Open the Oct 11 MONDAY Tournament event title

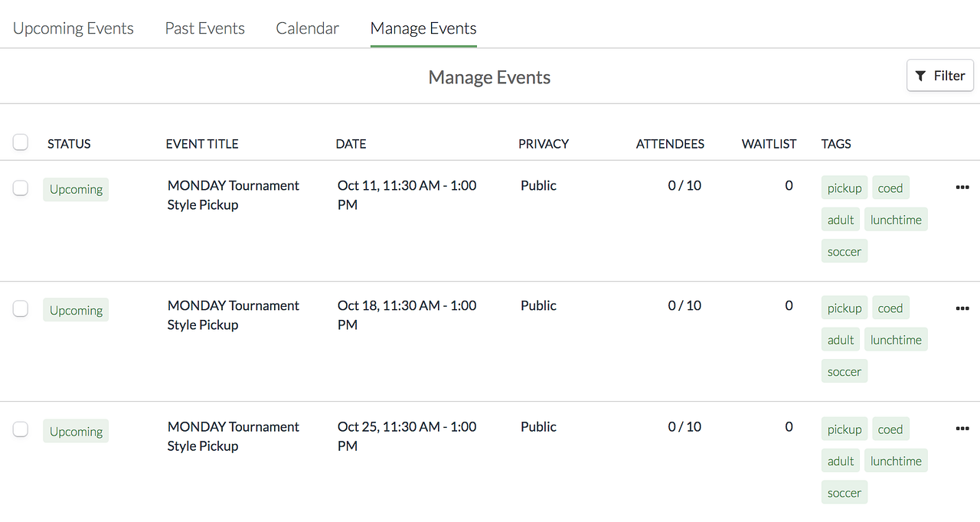[234, 195]
